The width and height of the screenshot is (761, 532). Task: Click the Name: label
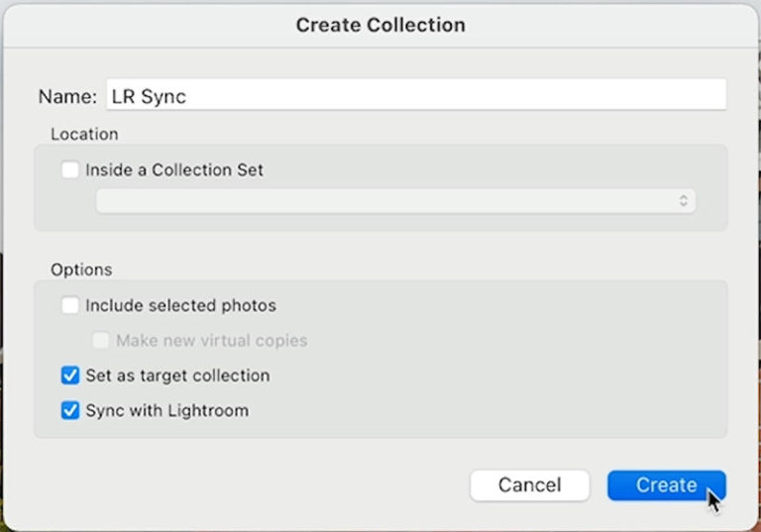(x=67, y=97)
